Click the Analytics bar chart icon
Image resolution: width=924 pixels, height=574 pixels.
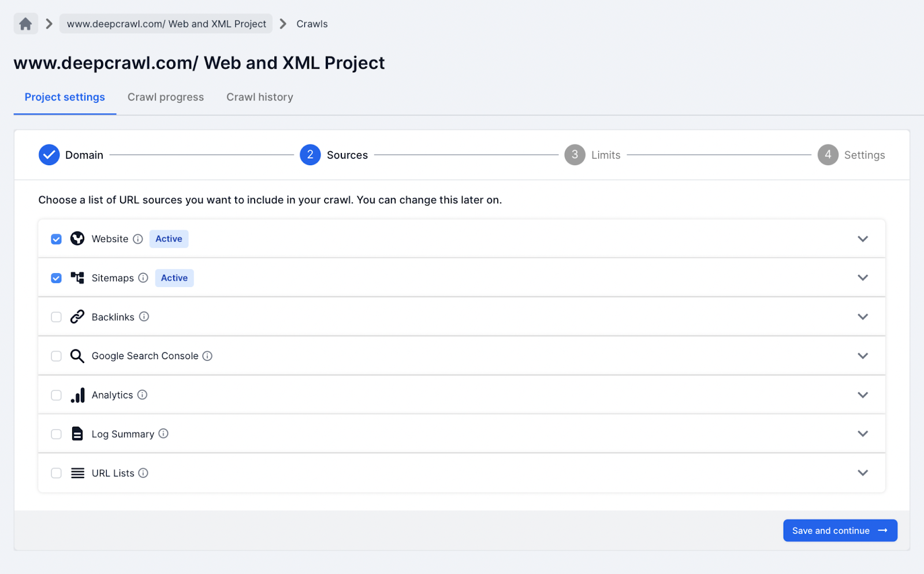click(x=77, y=395)
